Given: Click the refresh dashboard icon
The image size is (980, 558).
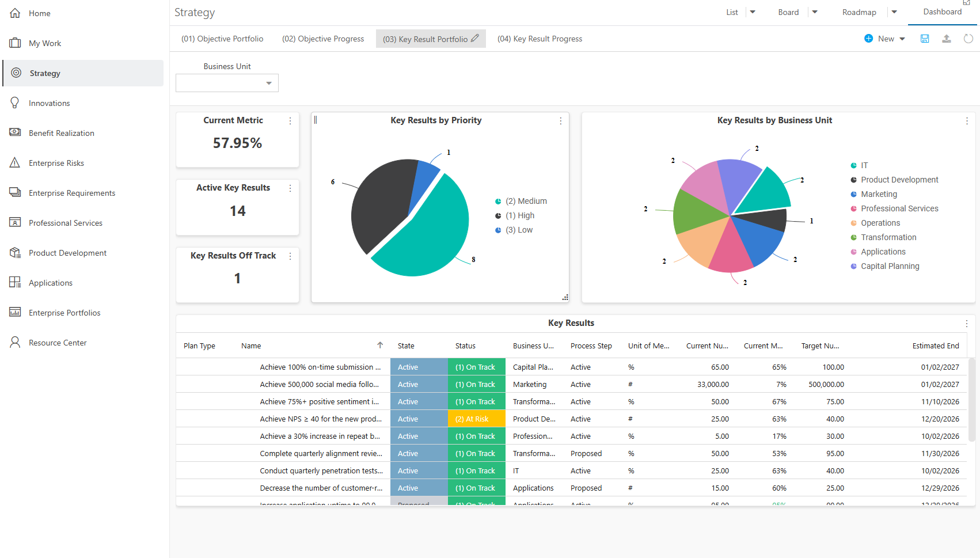Looking at the screenshot, I should (968, 39).
